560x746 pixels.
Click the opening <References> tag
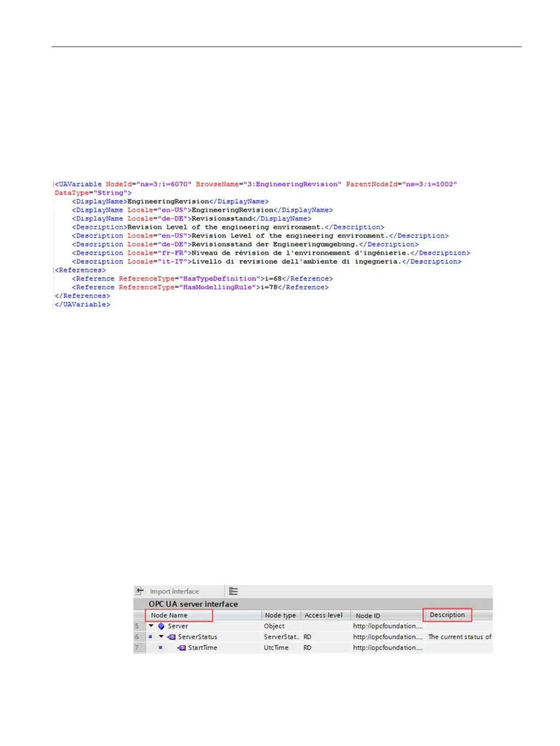80,270
